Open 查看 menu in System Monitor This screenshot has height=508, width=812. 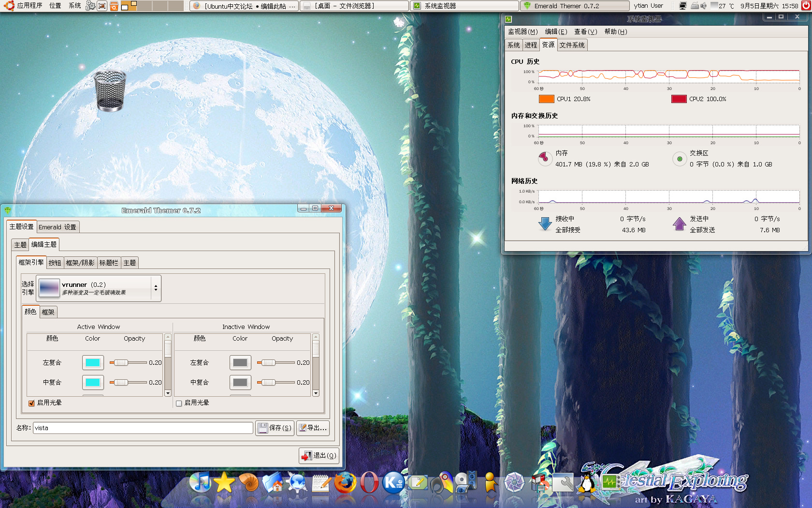[585, 31]
